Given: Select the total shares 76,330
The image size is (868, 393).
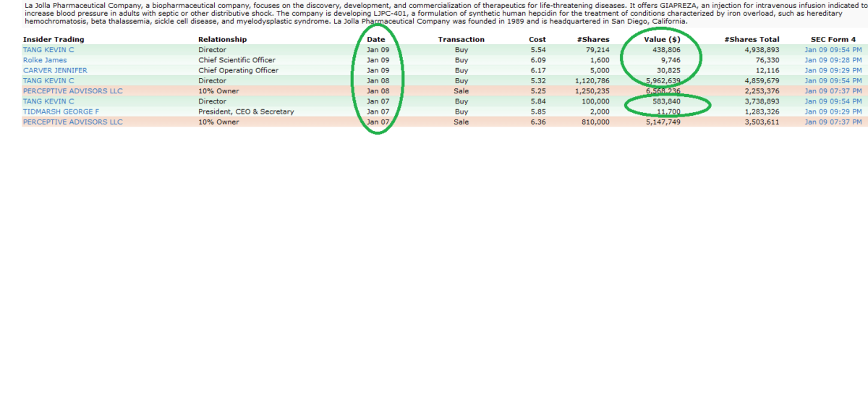Looking at the screenshot, I should coord(767,60).
